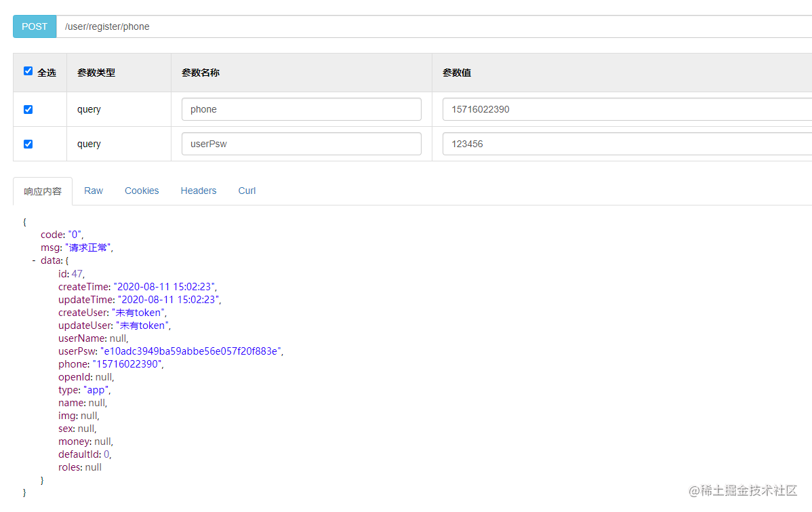Click the phone parameter name field
The image size is (812, 512).
point(301,109)
